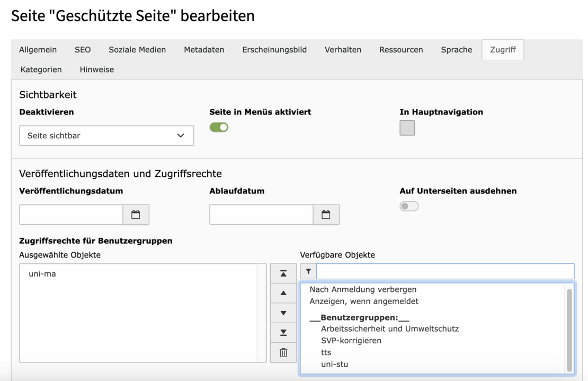Switch to the Allgemein tab

(38, 50)
